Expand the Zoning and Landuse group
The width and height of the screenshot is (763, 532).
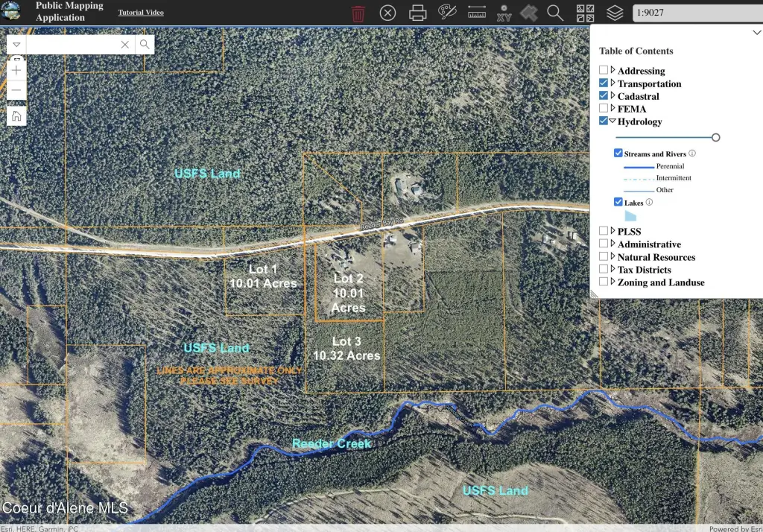pyautogui.click(x=612, y=282)
